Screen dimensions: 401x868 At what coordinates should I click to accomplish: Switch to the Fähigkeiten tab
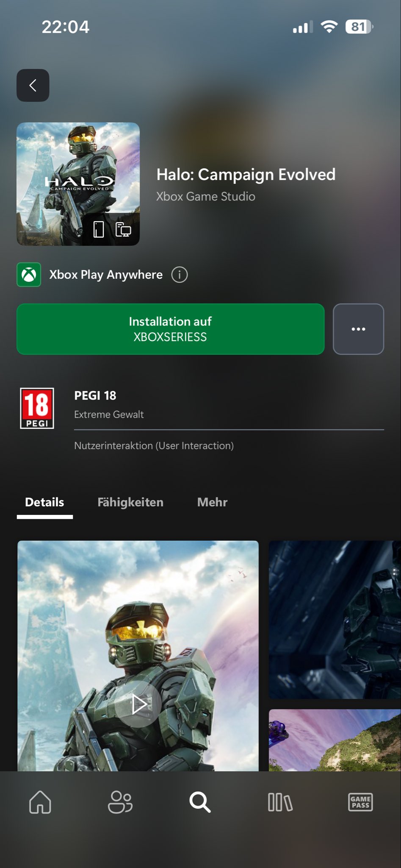pos(130,502)
